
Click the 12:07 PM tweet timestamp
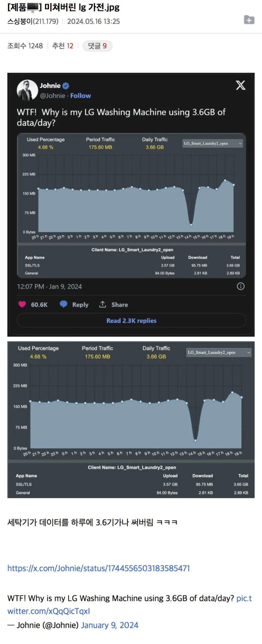tap(49, 287)
